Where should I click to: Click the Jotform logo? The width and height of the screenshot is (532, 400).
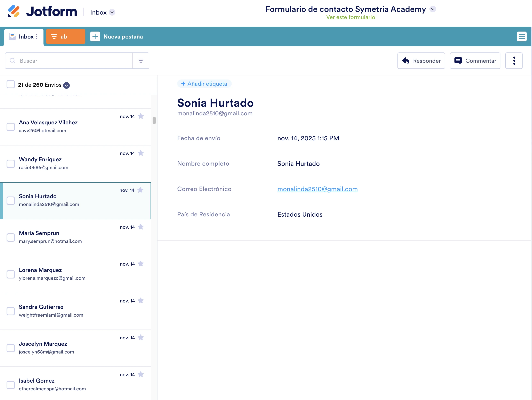(x=42, y=11)
